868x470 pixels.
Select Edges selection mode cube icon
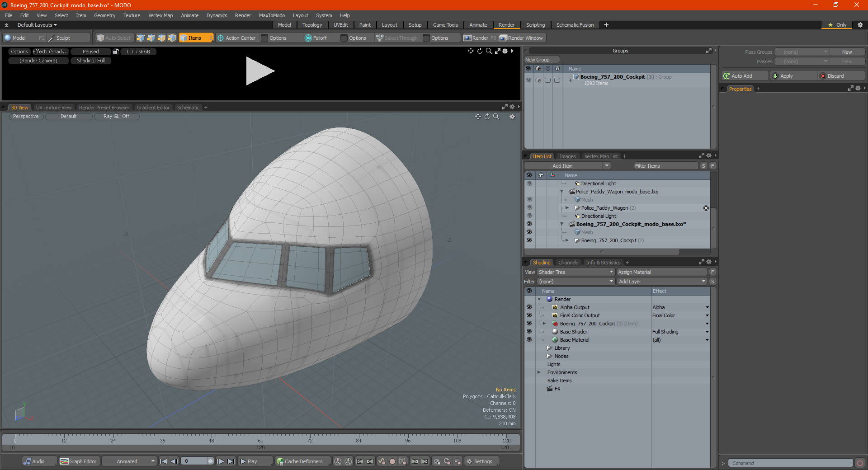pyautogui.click(x=151, y=38)
